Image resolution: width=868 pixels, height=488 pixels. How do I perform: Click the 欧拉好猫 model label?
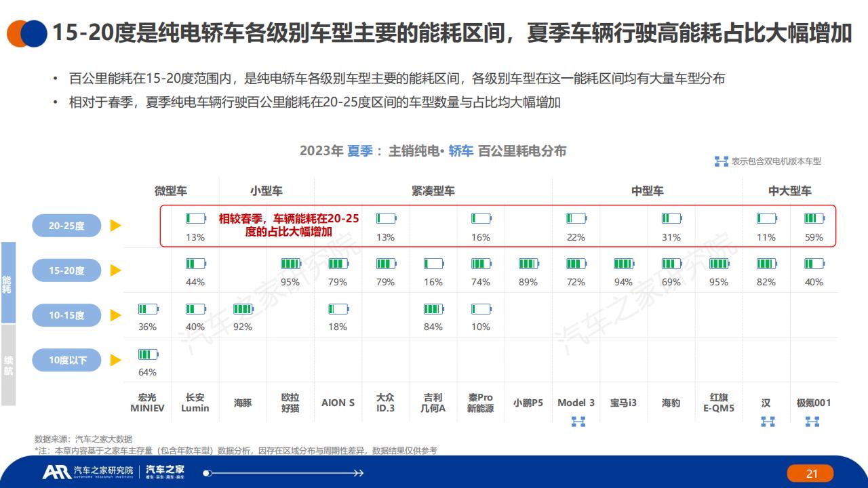291,403
